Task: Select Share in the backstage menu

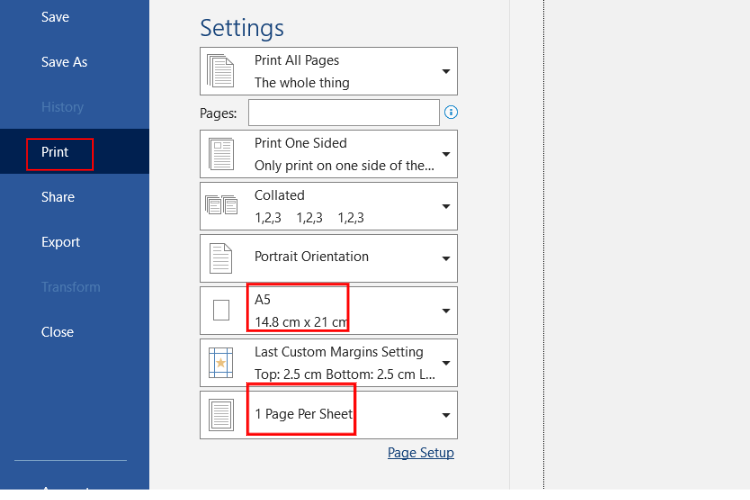Action: [58, 197]
